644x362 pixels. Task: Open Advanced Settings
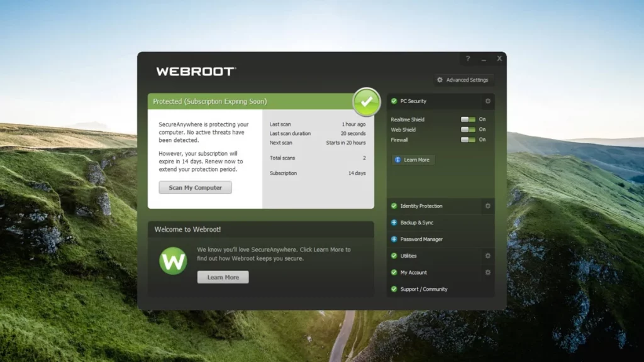[462, 80]
